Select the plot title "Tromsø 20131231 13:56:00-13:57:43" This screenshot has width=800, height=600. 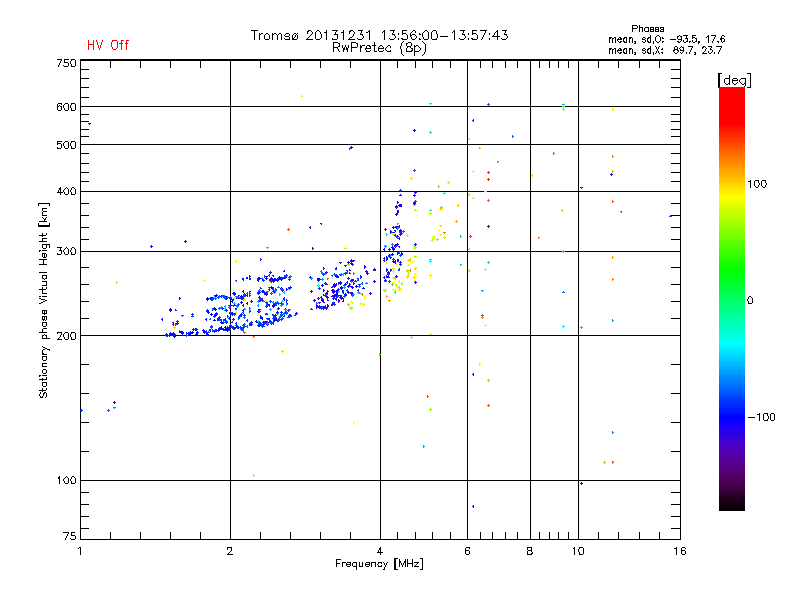[x=380, y=35]
